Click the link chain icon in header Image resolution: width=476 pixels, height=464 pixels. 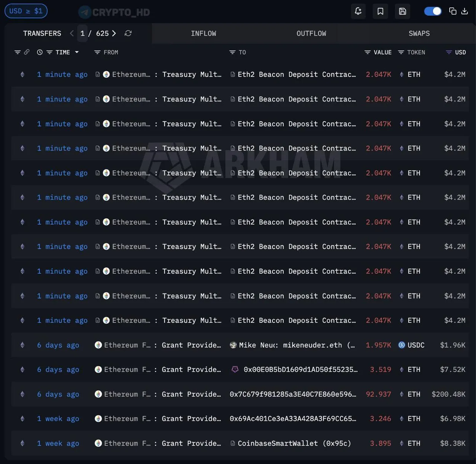coord(27,52)
